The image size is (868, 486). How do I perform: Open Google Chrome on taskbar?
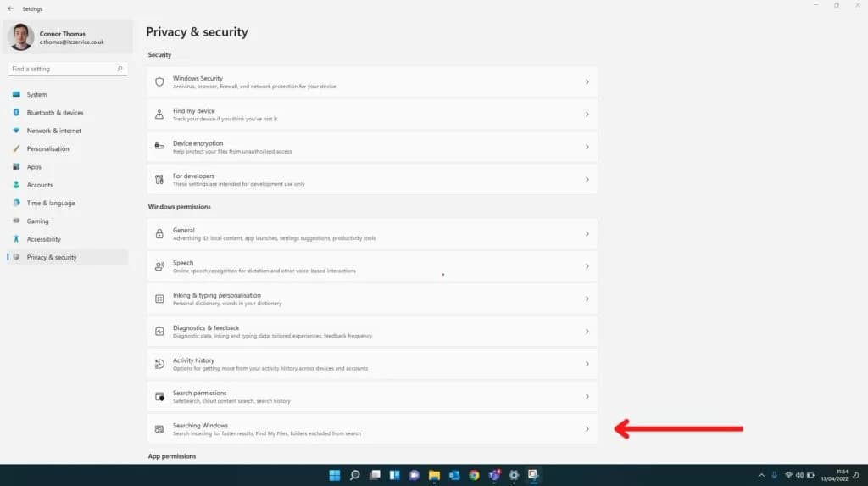[474, 475]
